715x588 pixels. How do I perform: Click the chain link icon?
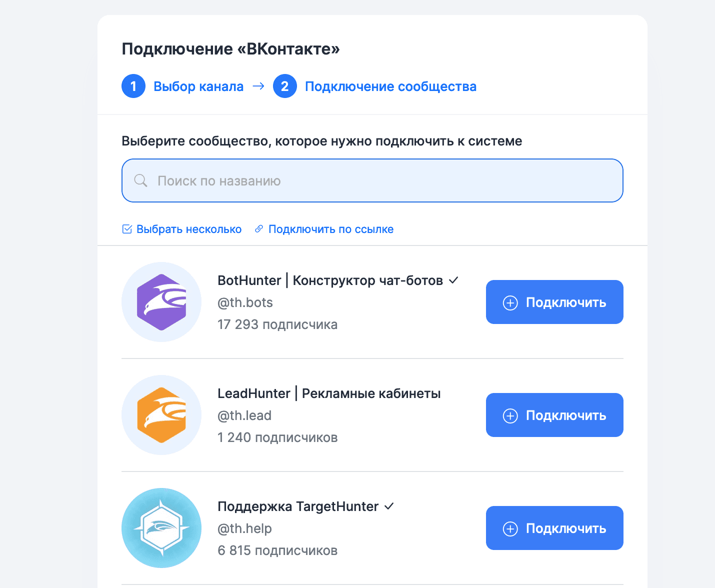click(259, 229)
